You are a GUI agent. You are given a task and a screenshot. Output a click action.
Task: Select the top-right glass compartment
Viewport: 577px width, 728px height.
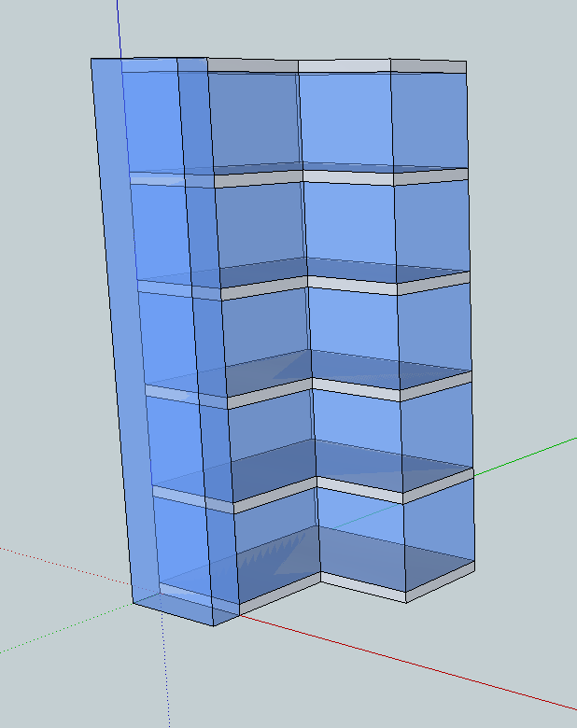tap(429, 119)
